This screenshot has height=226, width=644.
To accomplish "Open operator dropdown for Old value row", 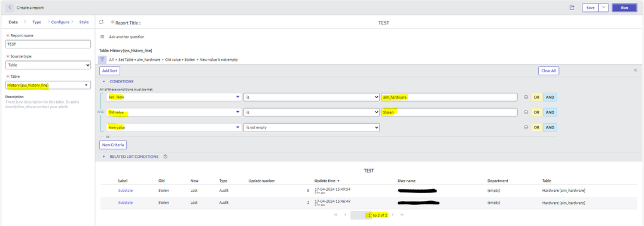I will 312,112.
